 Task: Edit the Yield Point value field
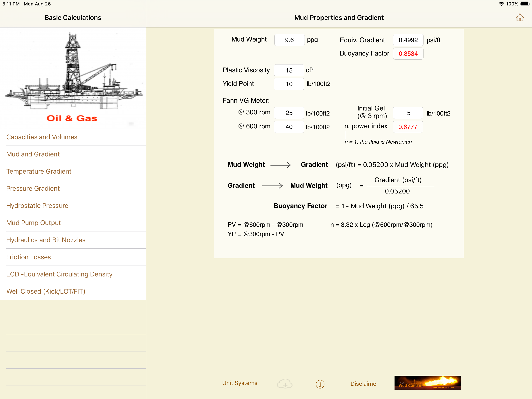[289, 84]
